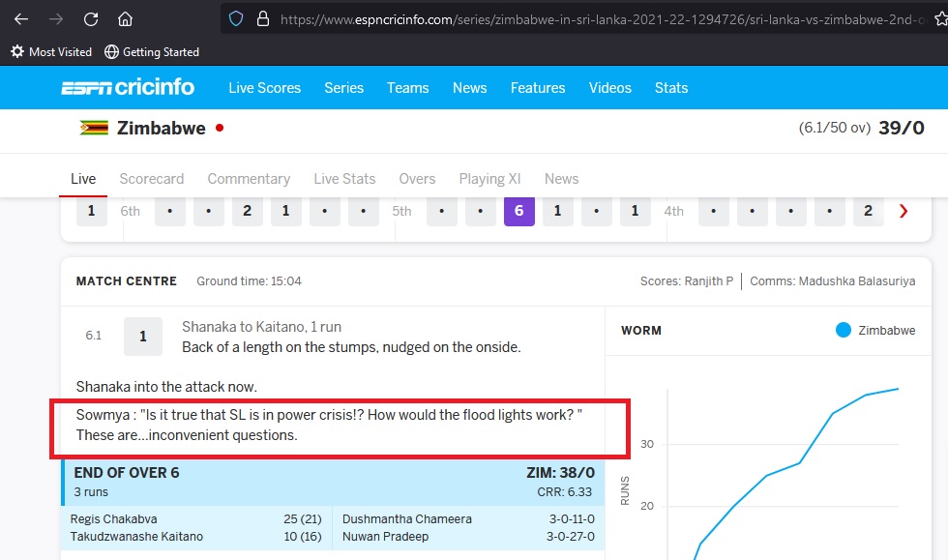Screen dimensions: 948x560
Task: Open the Most Visited bookmarks folder
Action: pos(51,52)
